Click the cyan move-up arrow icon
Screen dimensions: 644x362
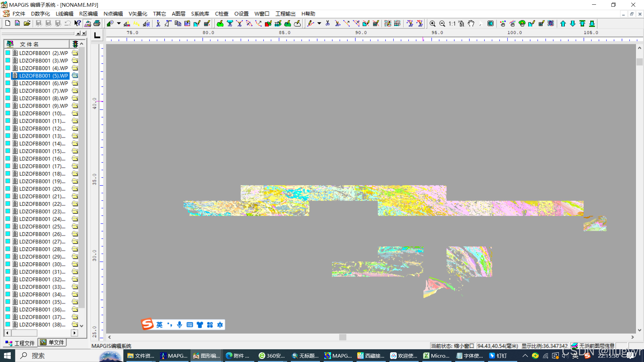[563, 23]
